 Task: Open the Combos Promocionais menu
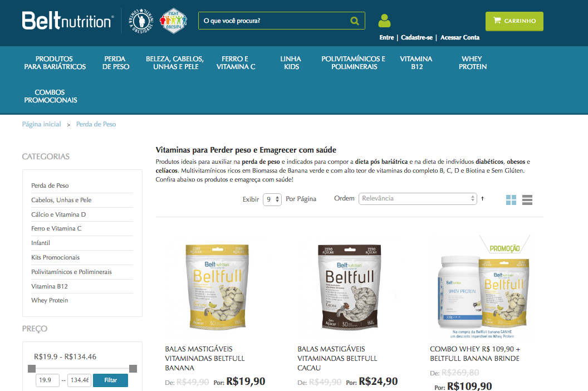(50, 96)
